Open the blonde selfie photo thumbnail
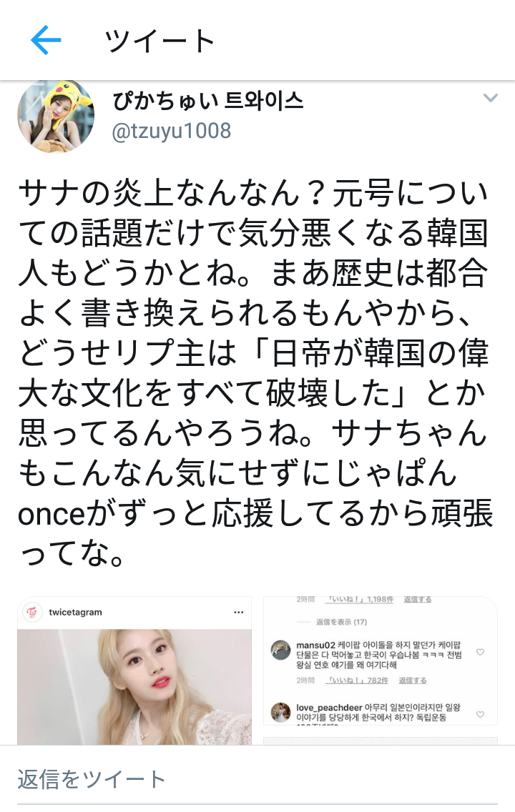This screenshot has width=515, height=812. tap(134, 687)
